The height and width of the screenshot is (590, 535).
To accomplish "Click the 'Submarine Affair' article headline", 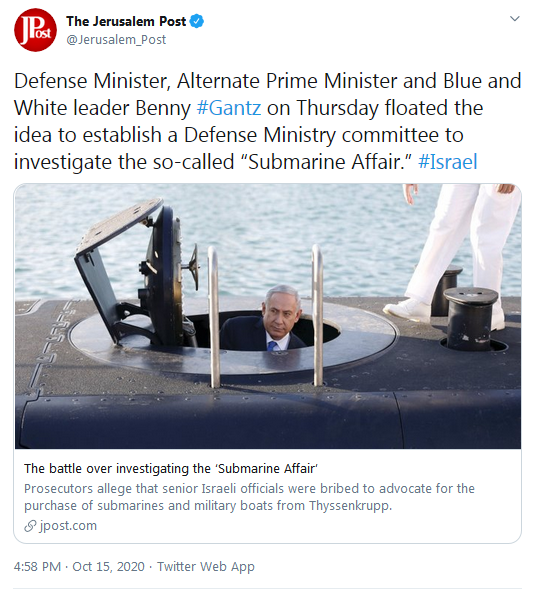I will (171, 468).
